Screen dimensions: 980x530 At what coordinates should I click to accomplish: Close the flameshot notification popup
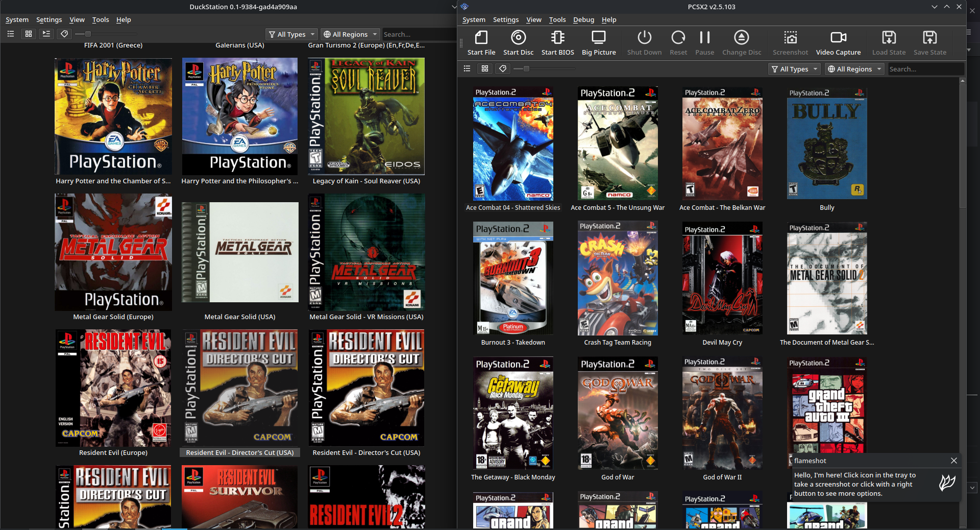(x=953, y=461)
